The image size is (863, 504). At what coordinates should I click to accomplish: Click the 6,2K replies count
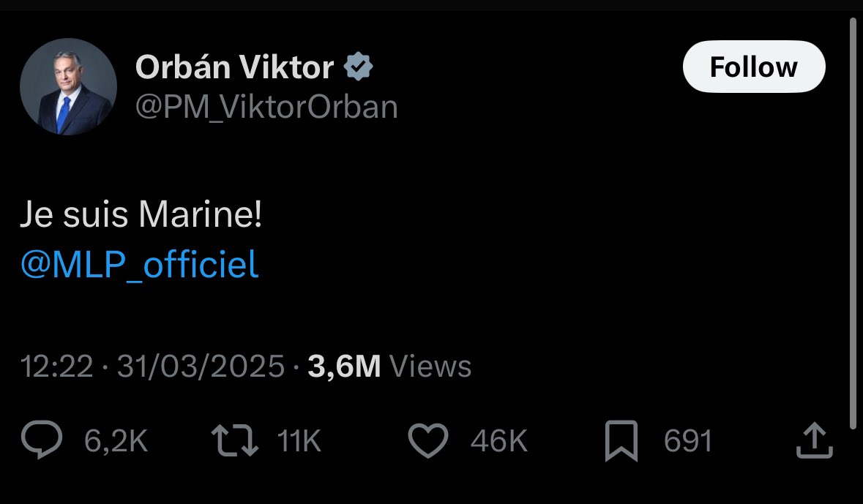coord(116,441)
